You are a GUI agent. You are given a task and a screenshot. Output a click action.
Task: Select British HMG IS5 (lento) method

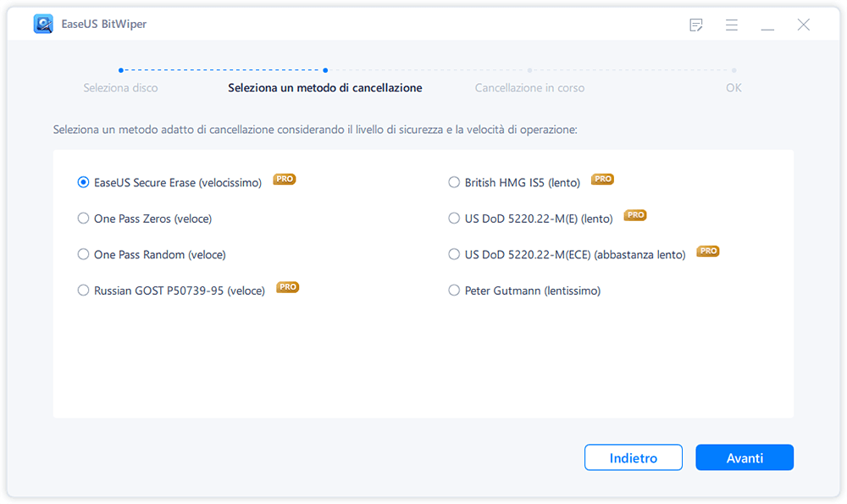454,183
